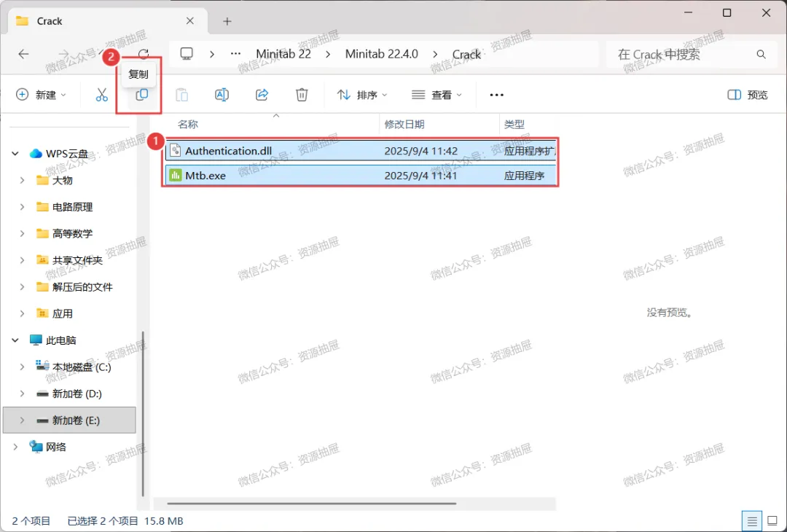Expand the 共享文件夹 chevron
787x532 pixels.
tap(22, 260)
